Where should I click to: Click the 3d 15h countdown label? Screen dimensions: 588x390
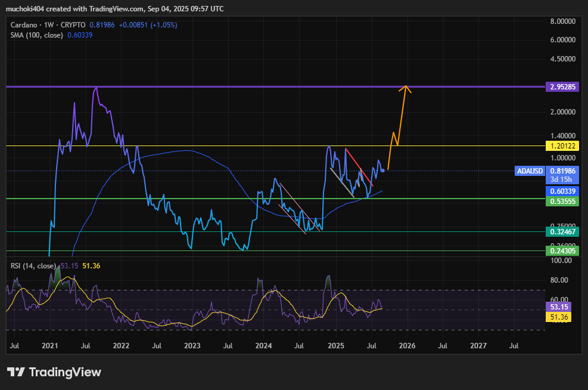[561, 179]
